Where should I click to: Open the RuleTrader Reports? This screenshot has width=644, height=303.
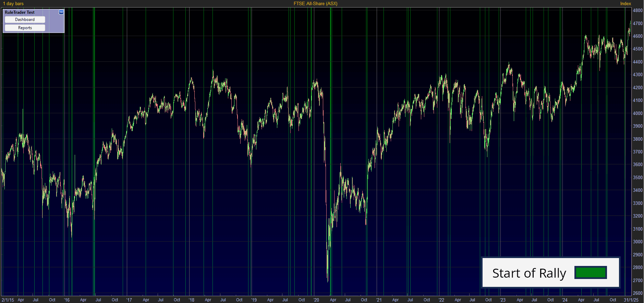pyautogui.click(x=25, y=28)
